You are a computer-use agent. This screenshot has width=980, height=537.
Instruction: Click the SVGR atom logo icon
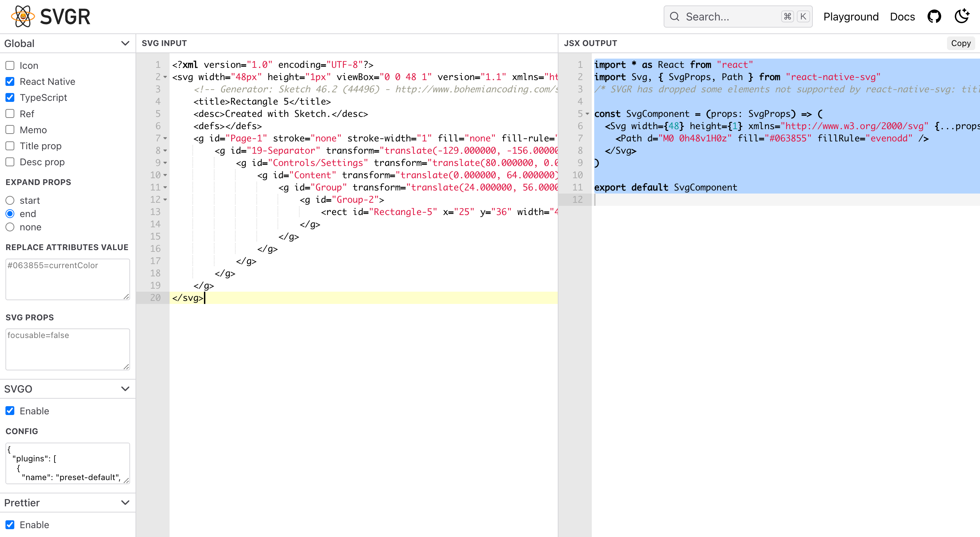[23, 16]
